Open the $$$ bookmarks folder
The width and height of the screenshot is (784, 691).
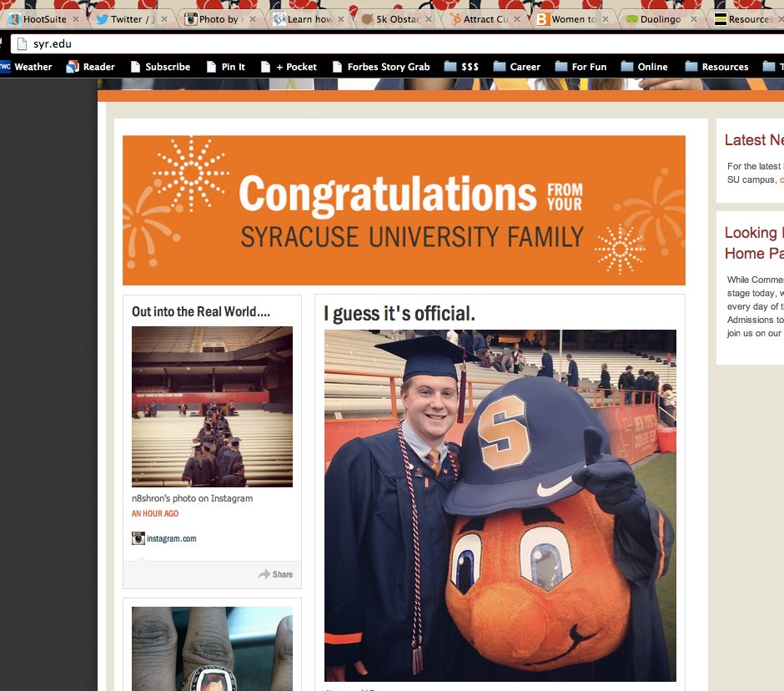click(461, 67)
